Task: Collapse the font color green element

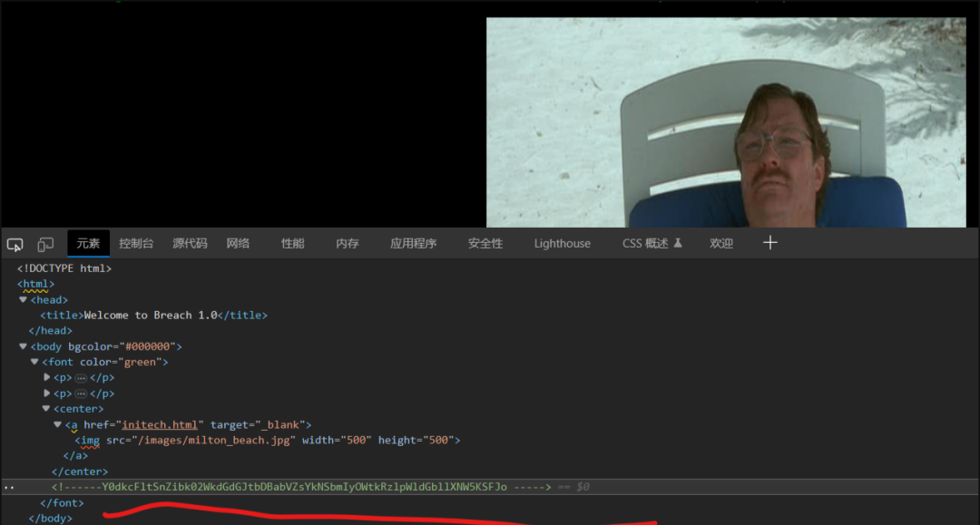Action: tap(35, 362)
